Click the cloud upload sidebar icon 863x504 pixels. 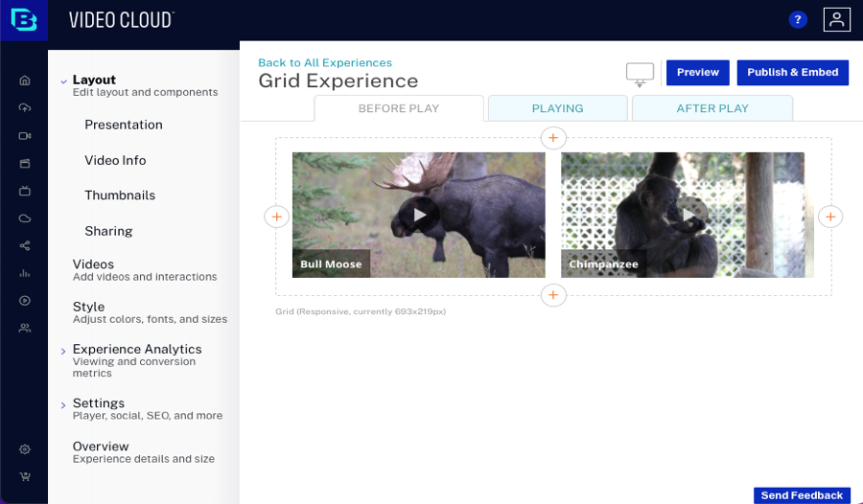(x=25, y=107)
